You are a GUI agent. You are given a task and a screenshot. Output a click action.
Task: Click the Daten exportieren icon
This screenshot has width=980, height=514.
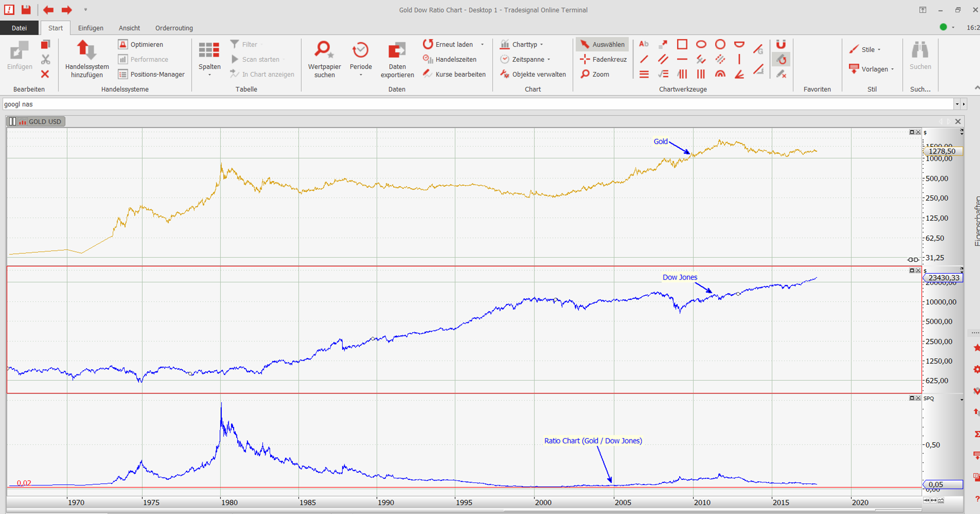tap(397, 59)
